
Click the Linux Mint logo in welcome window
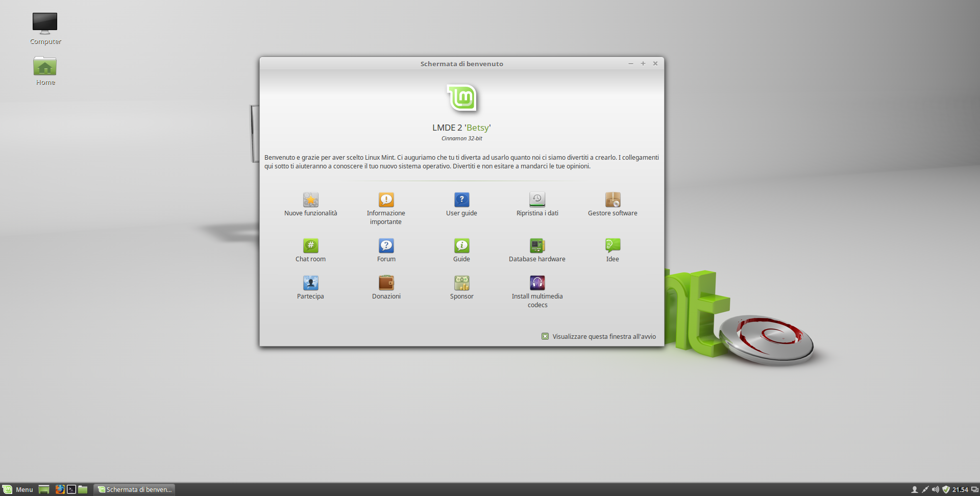(x=462, y=98)
